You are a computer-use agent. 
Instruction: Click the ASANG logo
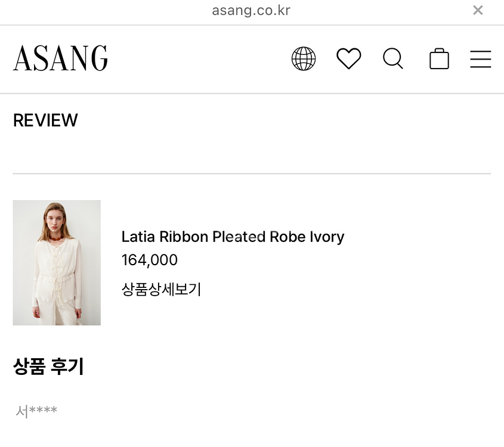60,58
